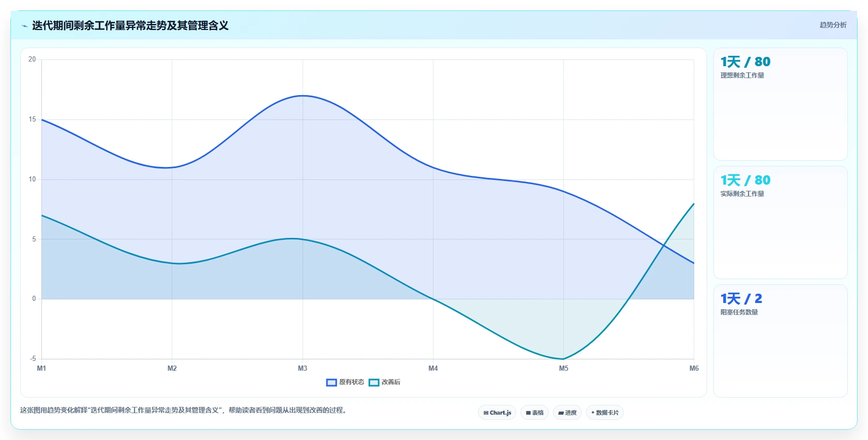Click the value 1天 / 2
This screenshot has width=868, height=440.
741,298
